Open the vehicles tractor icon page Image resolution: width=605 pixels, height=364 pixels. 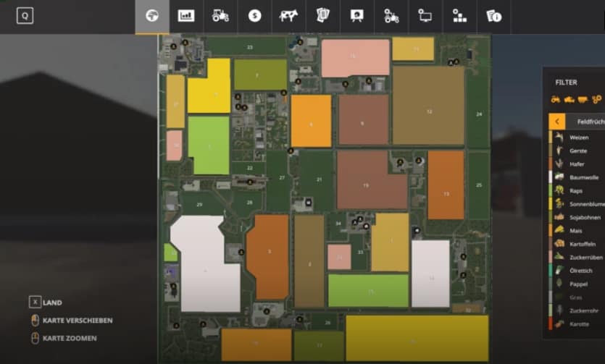220,16
